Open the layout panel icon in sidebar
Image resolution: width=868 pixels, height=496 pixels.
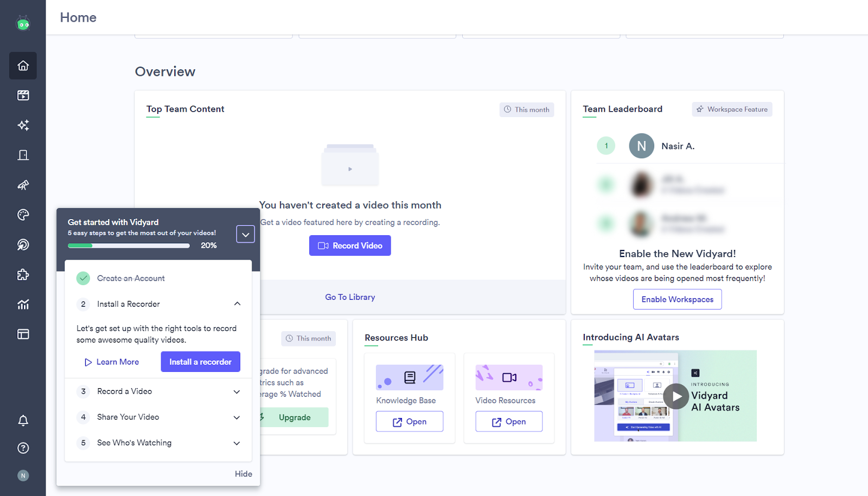click(23, 334)
